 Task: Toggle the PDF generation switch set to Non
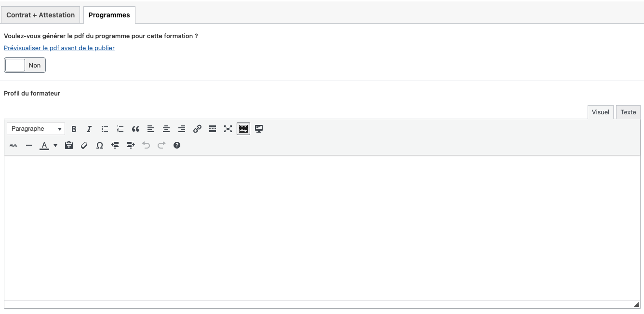pos(25,65)
